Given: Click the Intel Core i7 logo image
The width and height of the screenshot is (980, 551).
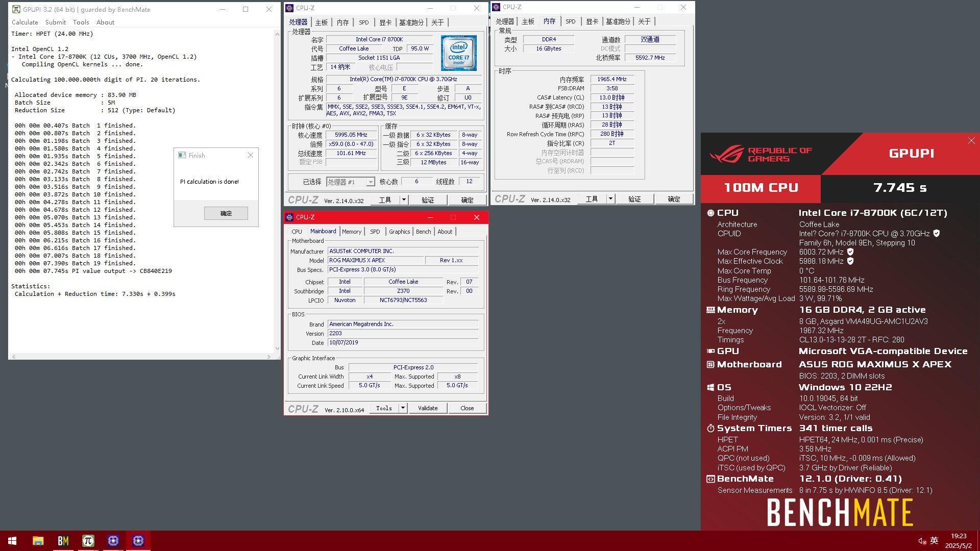Looking at the screenshot, I should (458, 53).
